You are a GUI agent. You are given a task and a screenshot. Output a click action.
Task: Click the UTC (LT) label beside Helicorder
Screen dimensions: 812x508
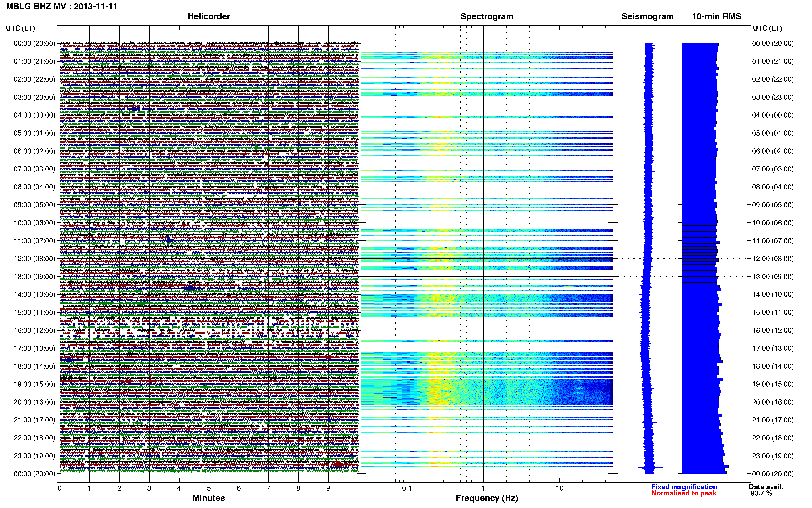(x=21, y=28)
